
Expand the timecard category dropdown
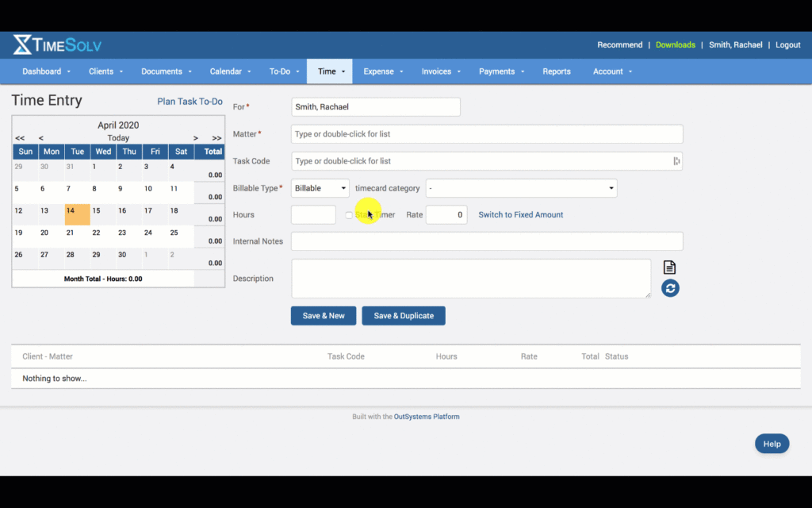521,188
